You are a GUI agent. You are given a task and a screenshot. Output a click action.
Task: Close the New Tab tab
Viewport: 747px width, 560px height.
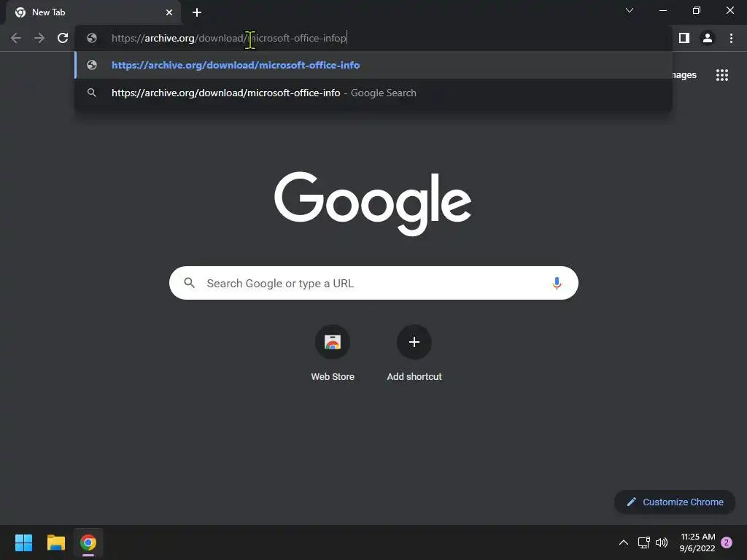169,12
